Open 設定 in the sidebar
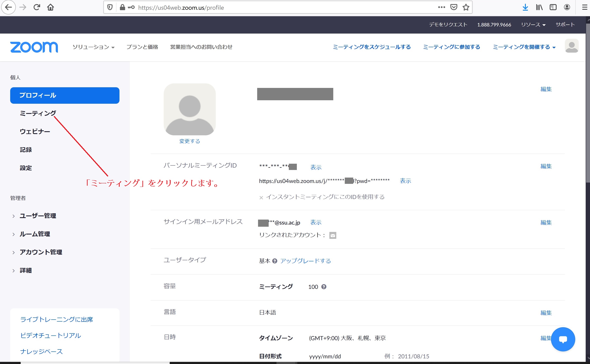590x364 pixels. [26, 168]
